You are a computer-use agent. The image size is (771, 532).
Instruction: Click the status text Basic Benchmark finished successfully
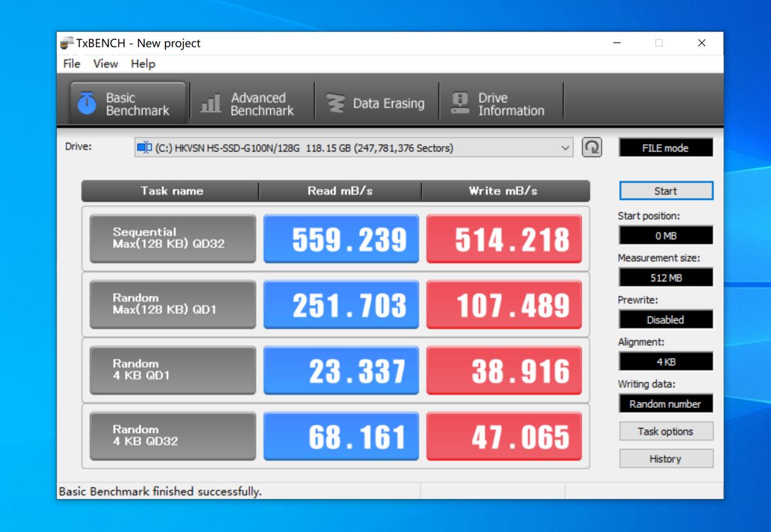[x=159, y=491]
